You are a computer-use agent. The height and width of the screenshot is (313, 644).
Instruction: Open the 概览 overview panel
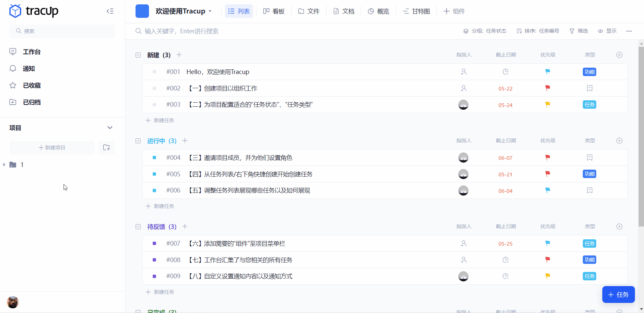pos(378,11)
